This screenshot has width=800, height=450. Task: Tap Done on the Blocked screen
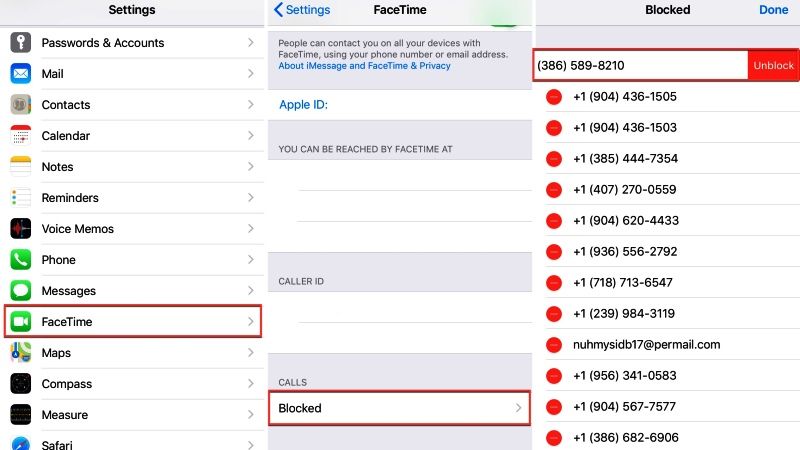click(x=773, y=10)
